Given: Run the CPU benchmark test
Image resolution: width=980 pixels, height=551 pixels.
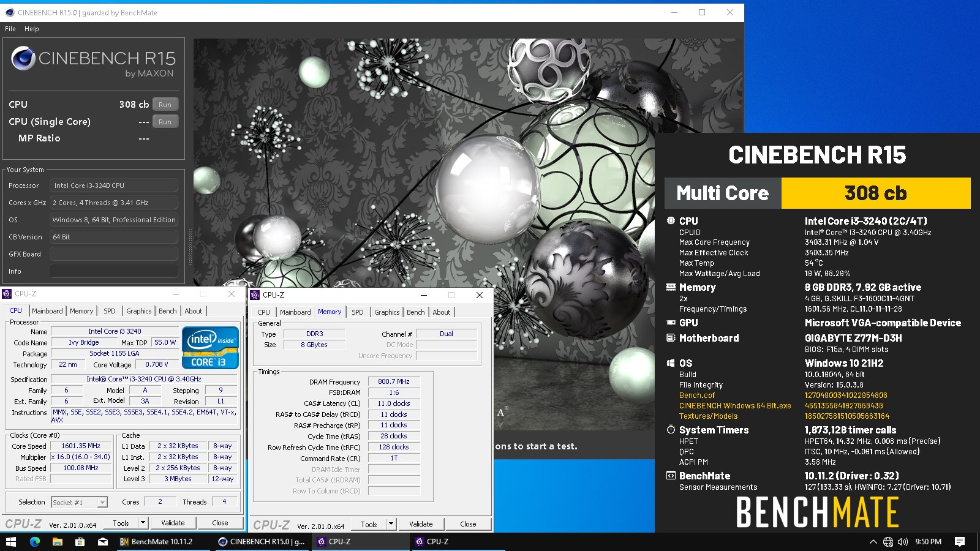Looking at the screenshot, I should pos(165,105).
